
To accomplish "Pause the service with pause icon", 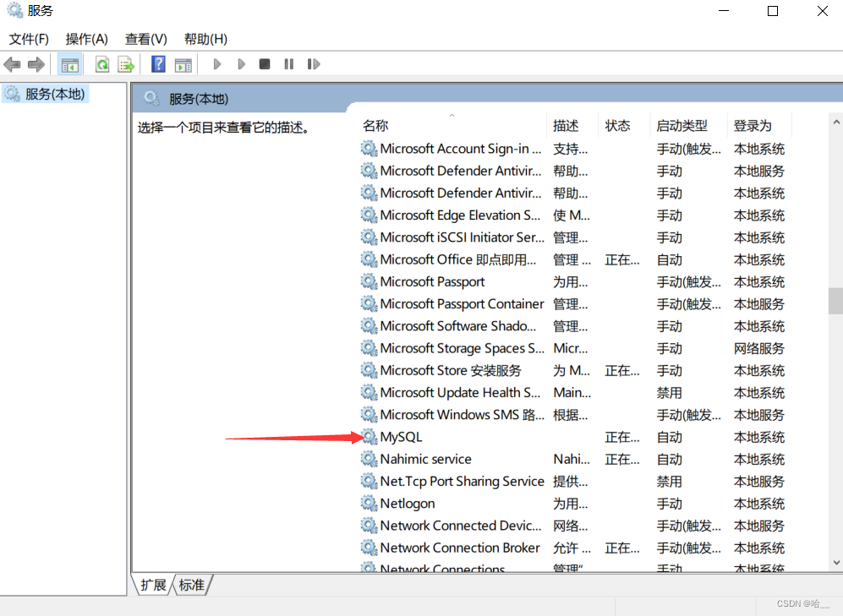I will 288,64.
